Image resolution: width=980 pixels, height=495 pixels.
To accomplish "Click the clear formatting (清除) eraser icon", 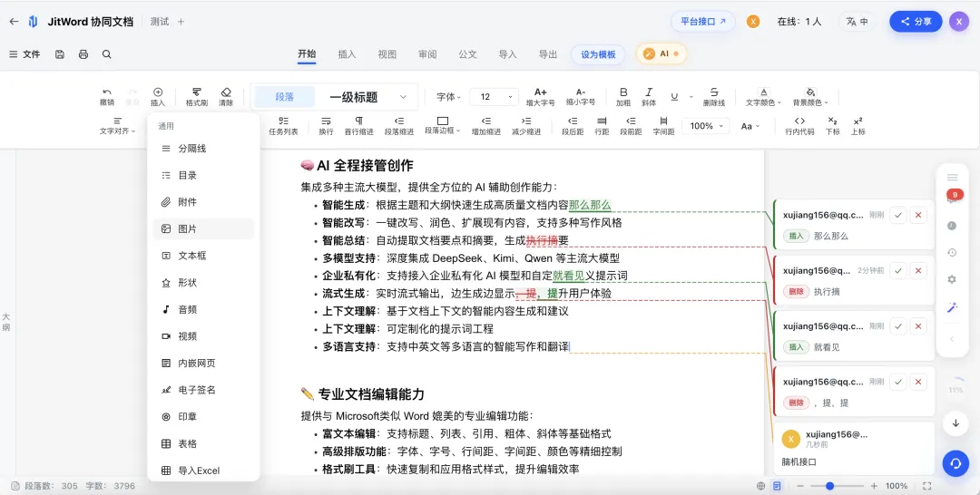I will click(226, 92).
